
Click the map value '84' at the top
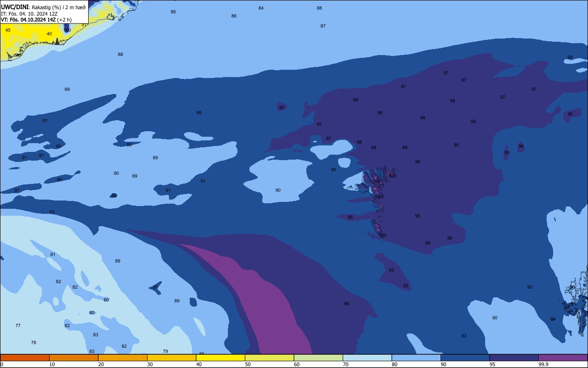(261, 8)
